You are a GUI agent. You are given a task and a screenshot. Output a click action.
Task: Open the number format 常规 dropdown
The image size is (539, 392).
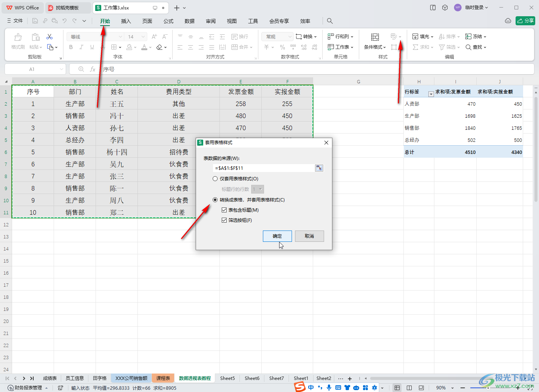(290, 37)
